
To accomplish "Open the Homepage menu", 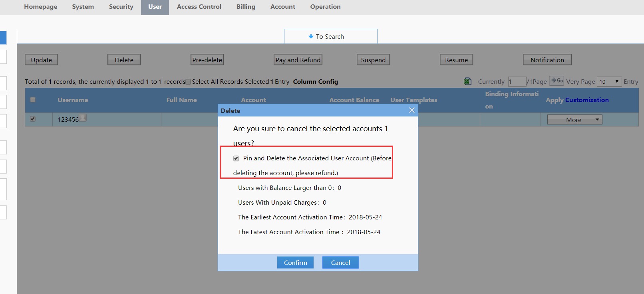I will coord(40,7).
